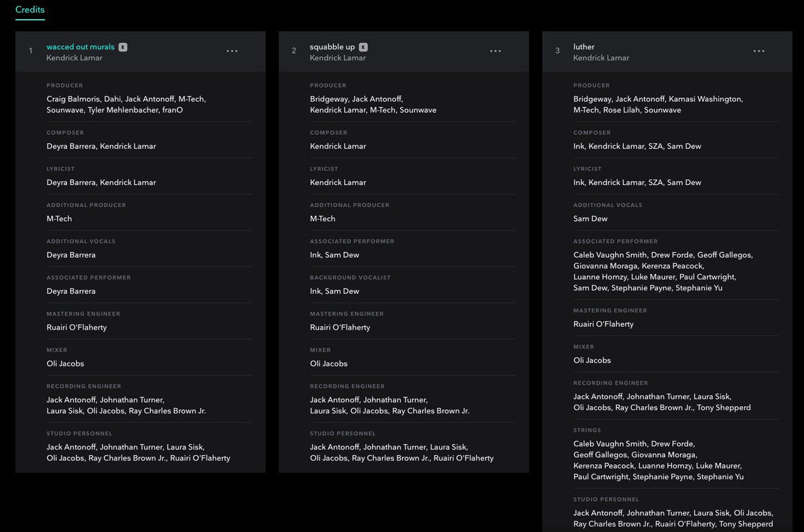The image size is (804, 532).
Task: Open the wacced out murals track title
Action: pos(80,47)
